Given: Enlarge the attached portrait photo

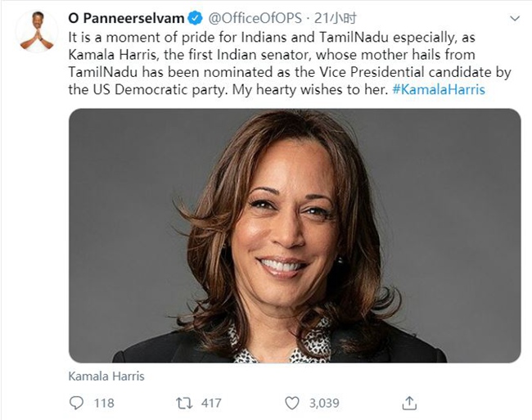Looking at the screenshot, I should [x=295, y=236].
